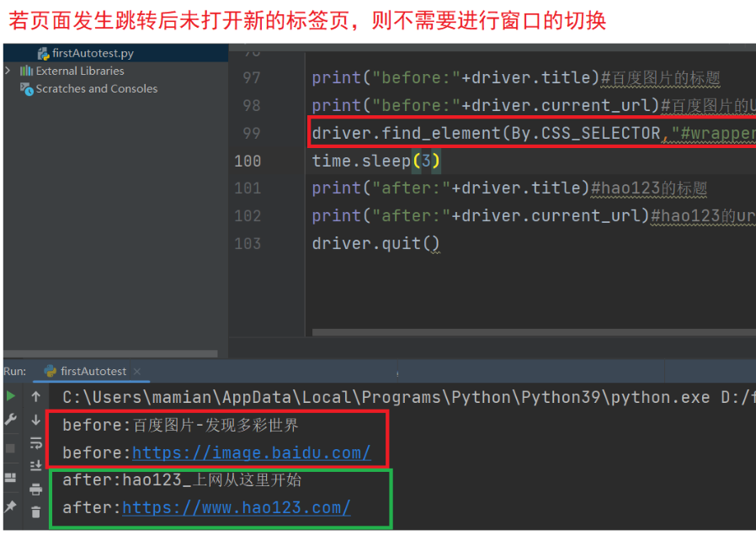Click the driver.quit() code line

[375, 244]
